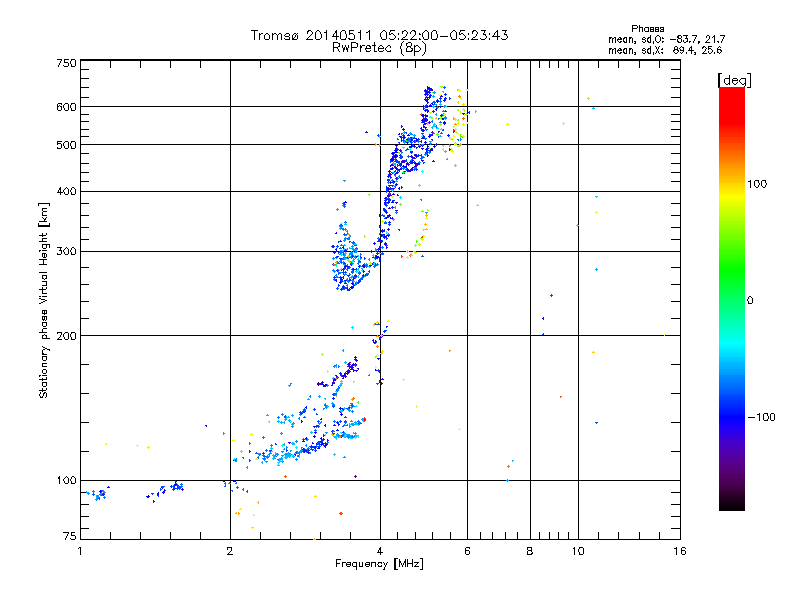Click the "mean, sd,X: 89.4, 25.6" line
Screen dimensions: 800x600
(x=665, y=50)
